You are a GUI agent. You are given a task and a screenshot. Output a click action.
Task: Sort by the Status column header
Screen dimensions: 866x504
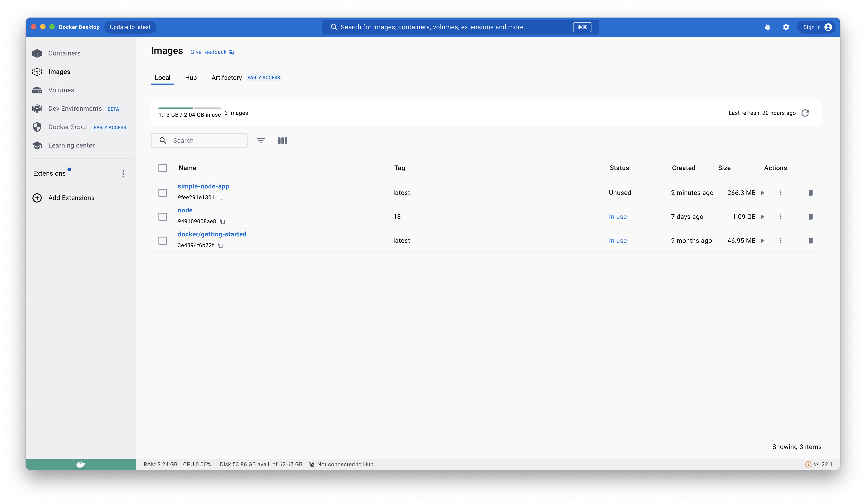[619, 168]
